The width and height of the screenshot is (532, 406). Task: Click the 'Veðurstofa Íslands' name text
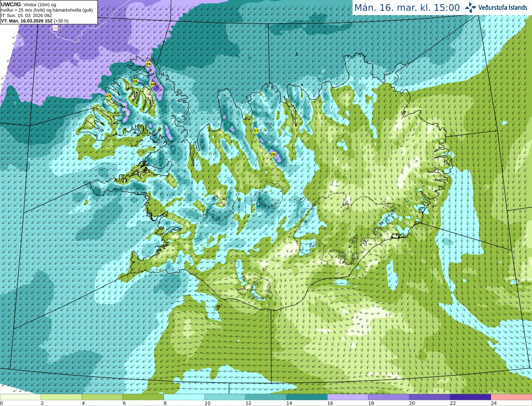503,7
